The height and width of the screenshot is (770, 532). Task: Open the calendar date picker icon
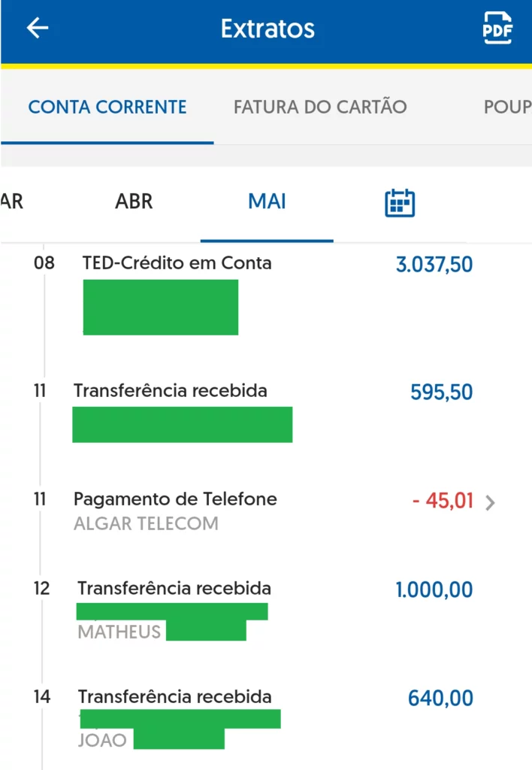400,202
